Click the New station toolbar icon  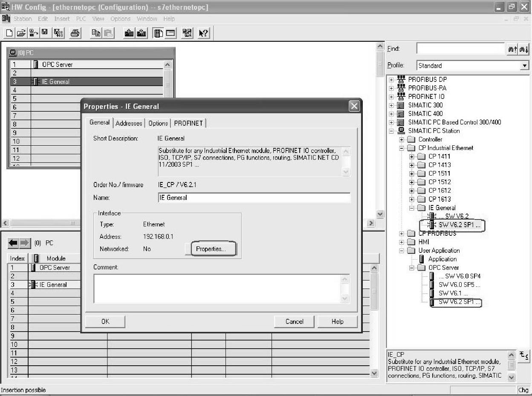coord(10,33)
